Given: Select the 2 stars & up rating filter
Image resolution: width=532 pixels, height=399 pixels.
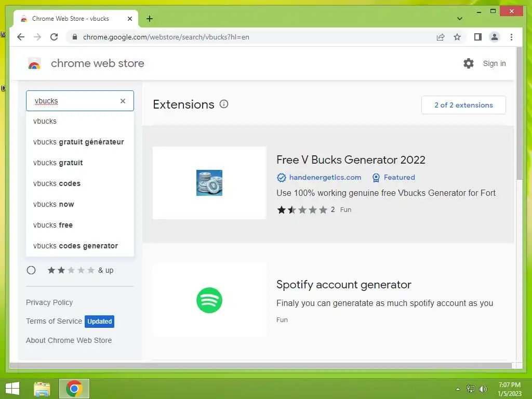Looking at the screenshot, I should tap(31, 270).
